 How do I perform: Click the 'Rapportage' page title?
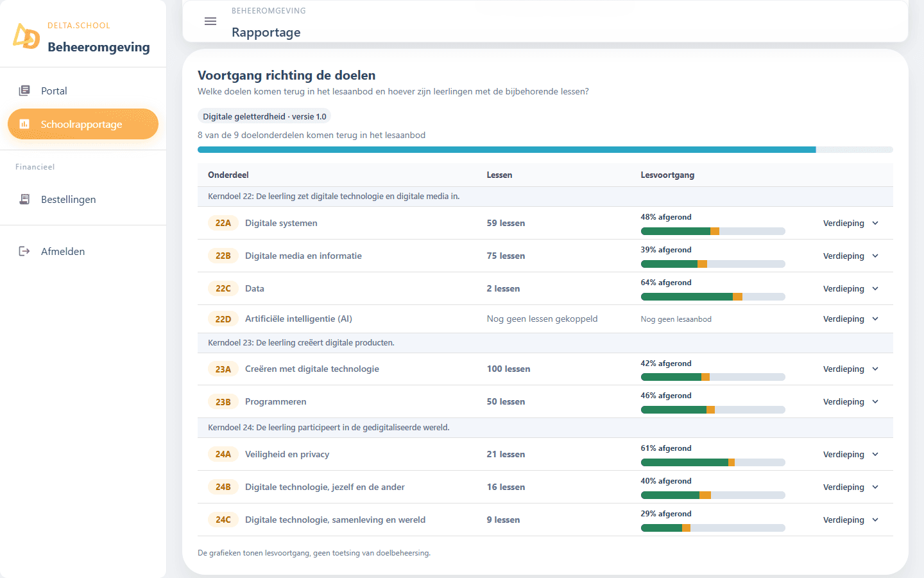pos(266,32)
